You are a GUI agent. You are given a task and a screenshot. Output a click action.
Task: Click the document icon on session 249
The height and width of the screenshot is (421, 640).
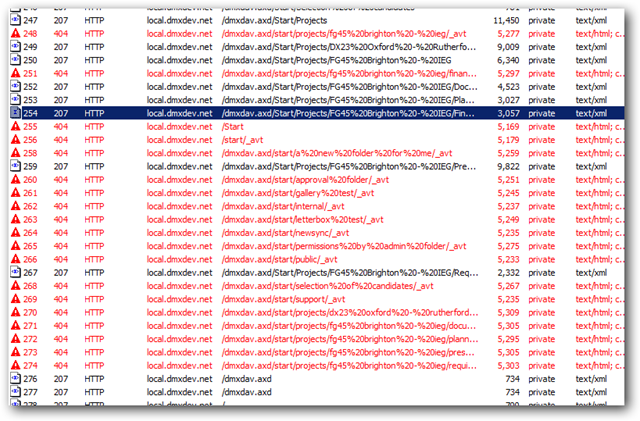(16, 47)
